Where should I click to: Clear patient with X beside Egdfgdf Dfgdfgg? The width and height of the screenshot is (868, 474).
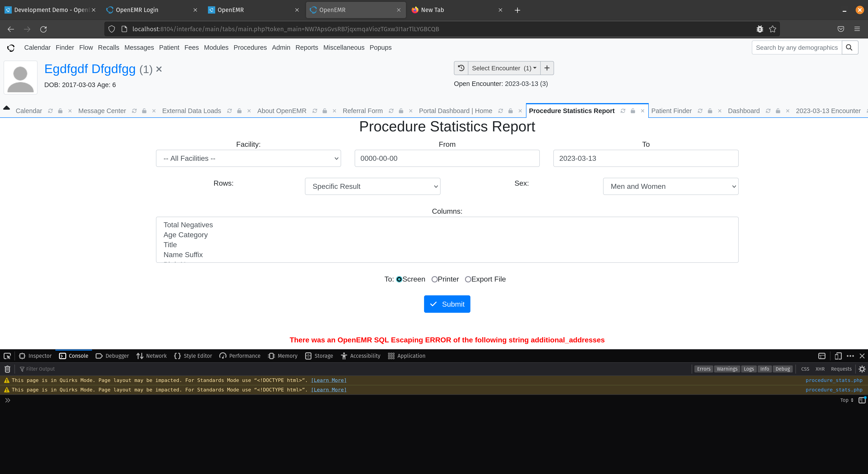point(159,69)
